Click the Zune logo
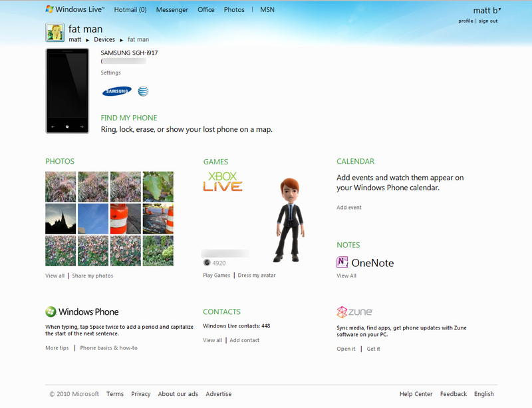This screenshot has height=408, width=532. click(x=354, y=312)
